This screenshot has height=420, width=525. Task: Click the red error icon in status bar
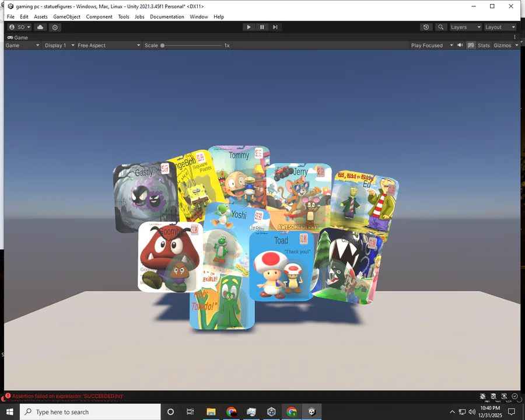tap(8, 395)
